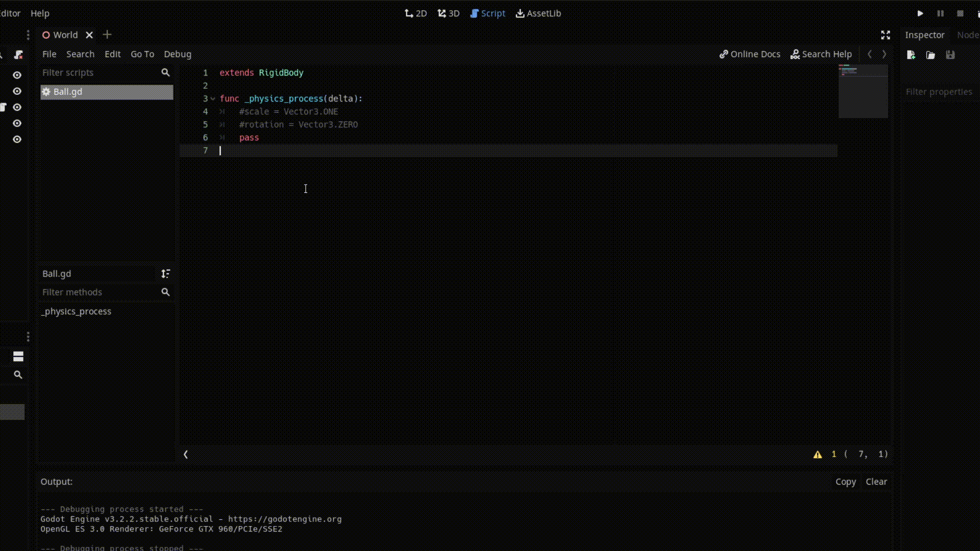Click Search Help button
Screen dimensions: 980x551
[821, 54]
